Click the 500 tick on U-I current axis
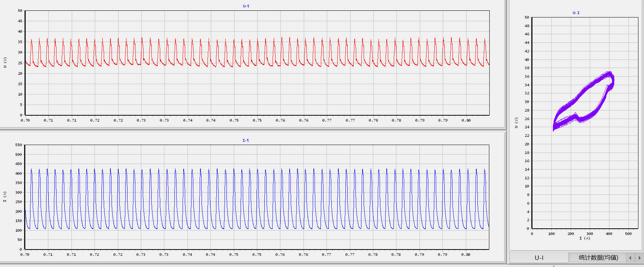This screenshot has height=267, width=644. [x=628, y=234]
